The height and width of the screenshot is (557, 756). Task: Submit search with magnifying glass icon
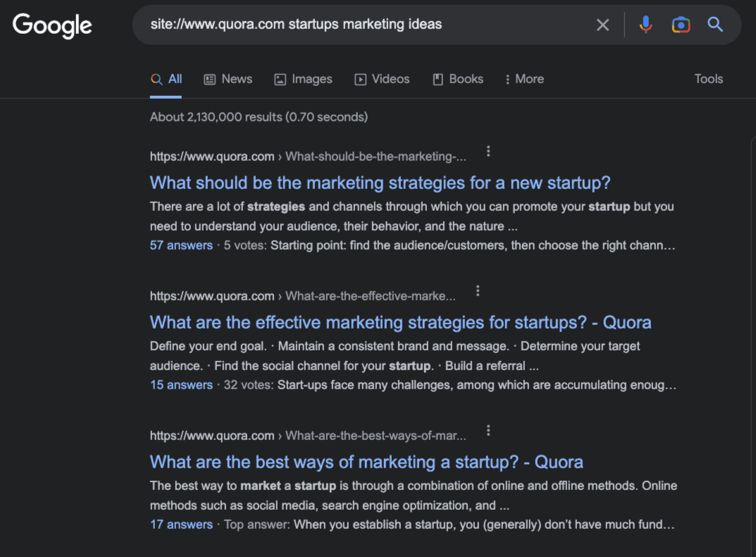715,25
